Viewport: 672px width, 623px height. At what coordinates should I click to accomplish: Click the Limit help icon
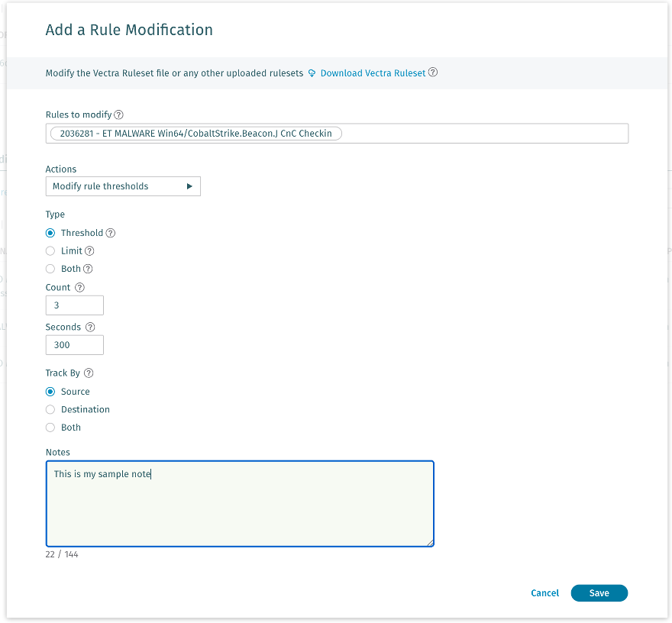[89, 250]
